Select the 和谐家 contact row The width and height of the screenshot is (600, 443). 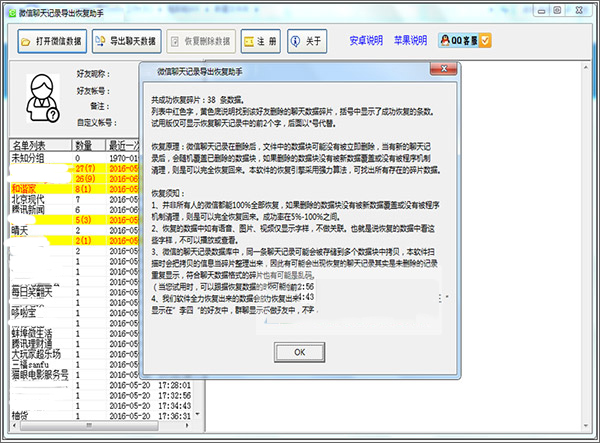point(75,189)
